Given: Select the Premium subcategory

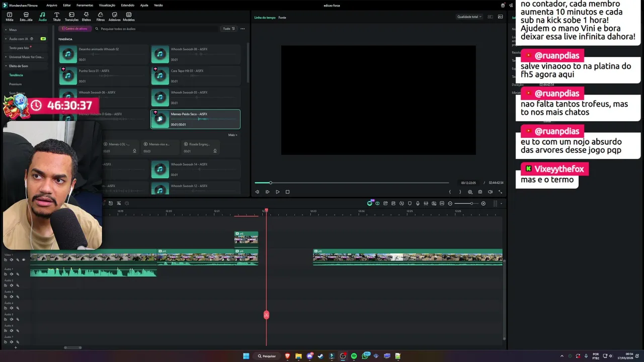Looking at the screenshot, I should coord(16,84).
